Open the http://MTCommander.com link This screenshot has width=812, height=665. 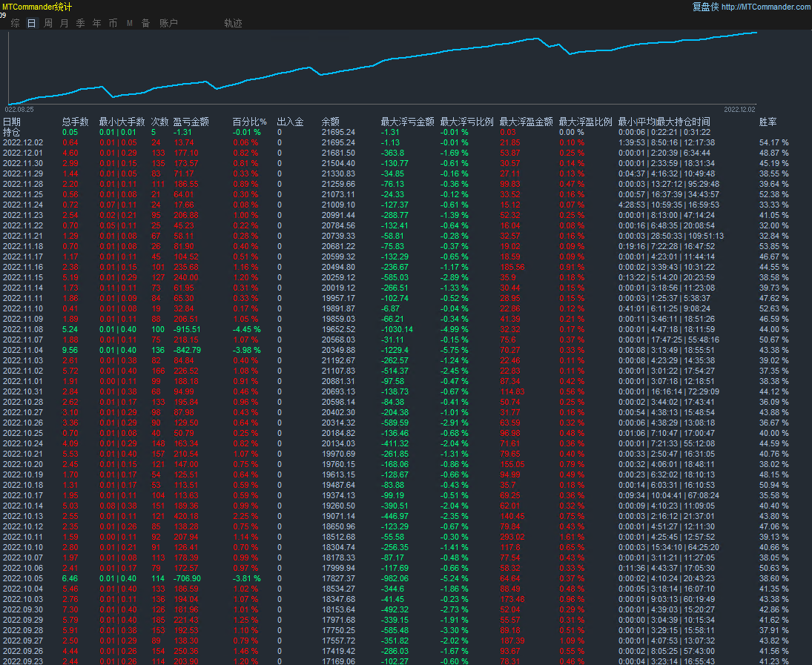(x=766, y=7)
